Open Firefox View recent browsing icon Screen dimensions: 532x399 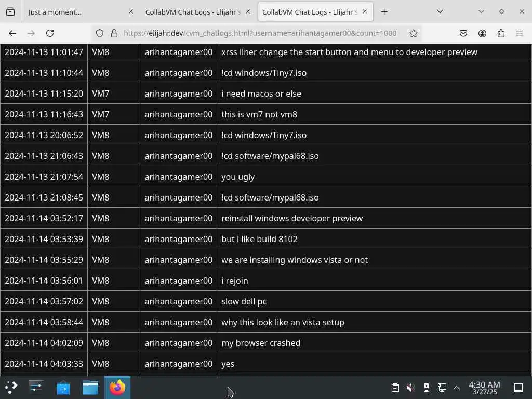10,12
